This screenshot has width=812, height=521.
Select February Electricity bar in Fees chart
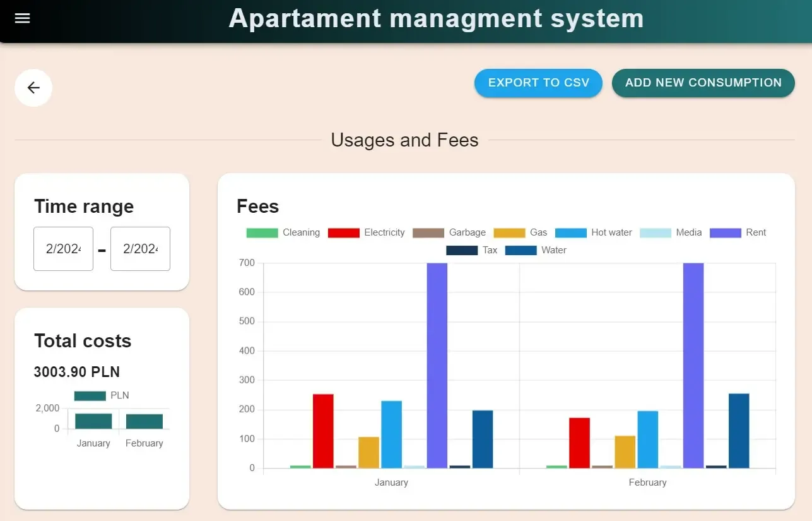[x=579, y=443]
